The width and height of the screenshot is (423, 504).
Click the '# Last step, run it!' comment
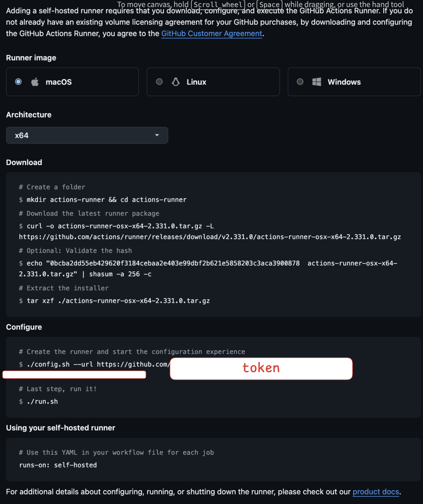coord(58,389)
